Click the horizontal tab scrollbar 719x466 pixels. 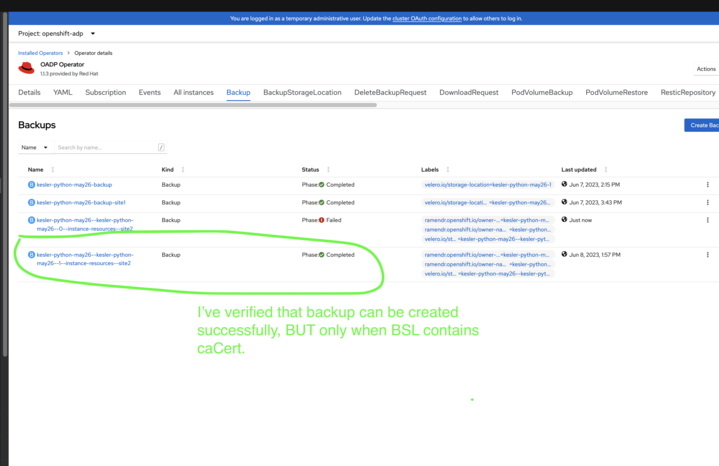[x=193, y=105]
